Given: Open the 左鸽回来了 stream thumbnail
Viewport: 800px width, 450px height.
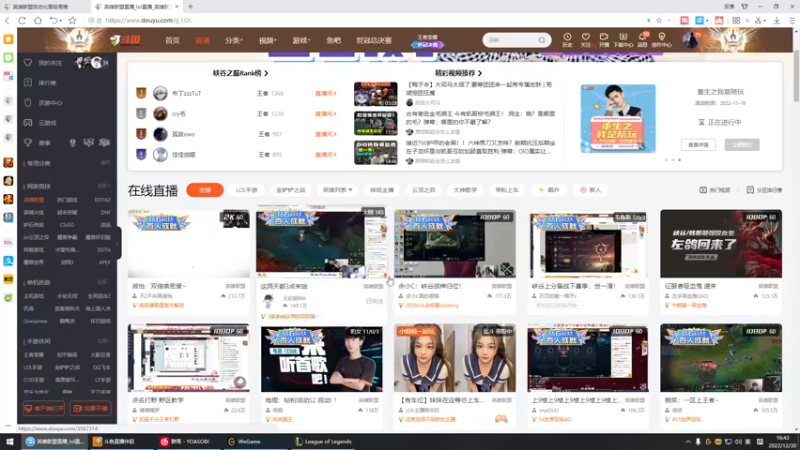Looking at the screenshot, I should 721,243.
